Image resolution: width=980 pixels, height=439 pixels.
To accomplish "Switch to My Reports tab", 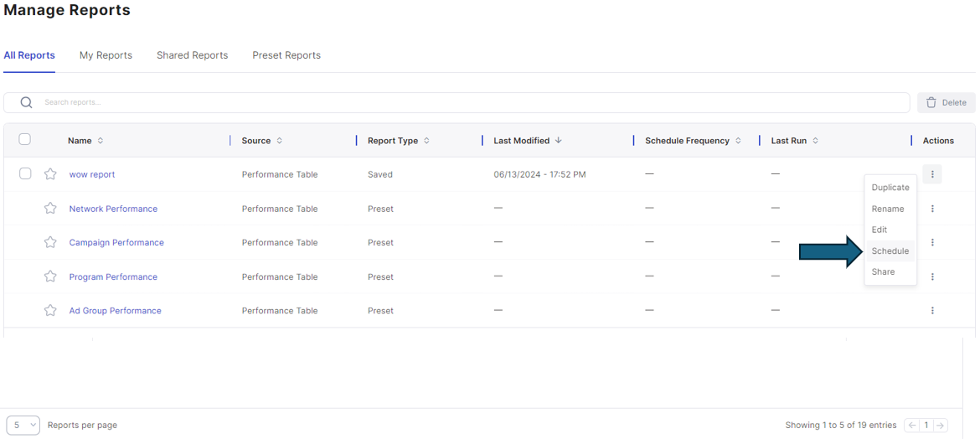I will coord(106,55).
